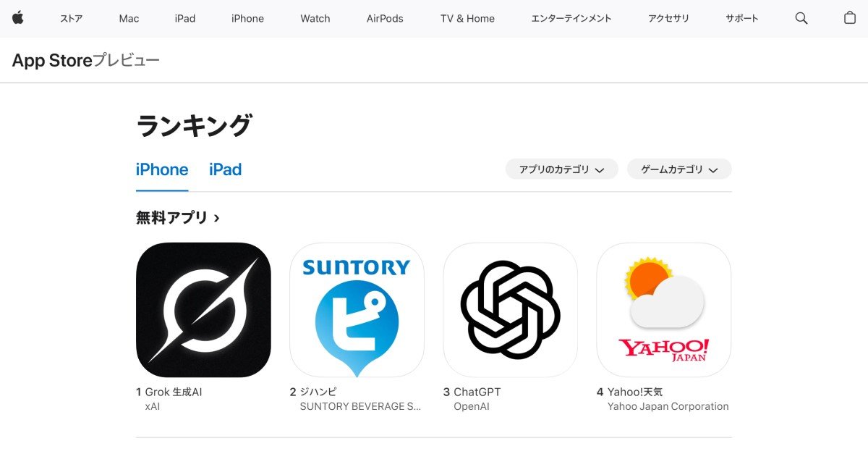Select the iPhone ranking tab
The image size is (868, 454).
[x=162, y=169]
